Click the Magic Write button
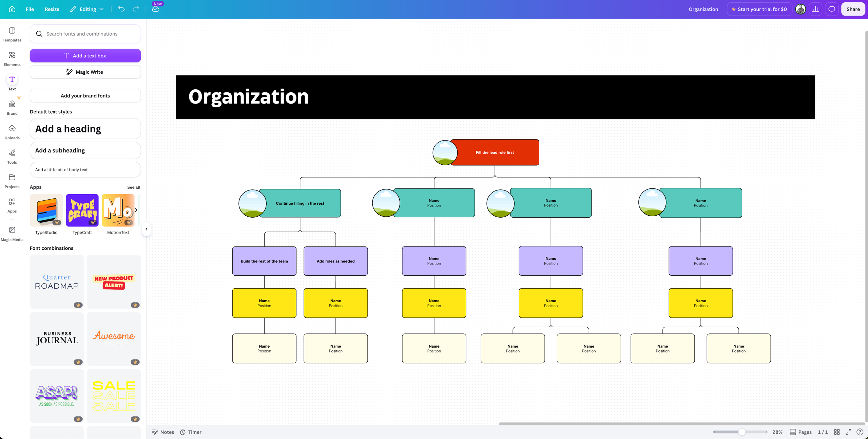868x439 pixels. [x=85, y=72]
